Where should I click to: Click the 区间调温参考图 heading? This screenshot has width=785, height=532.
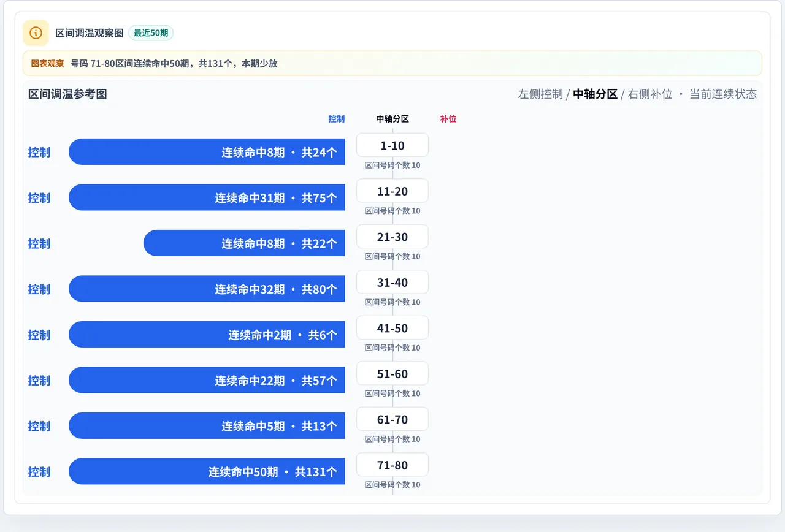tap(67, 94)
